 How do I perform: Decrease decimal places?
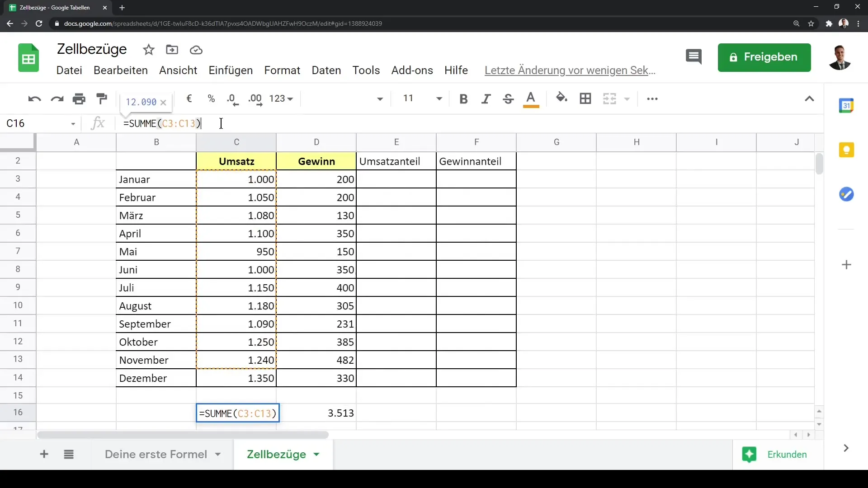point(232,99)
